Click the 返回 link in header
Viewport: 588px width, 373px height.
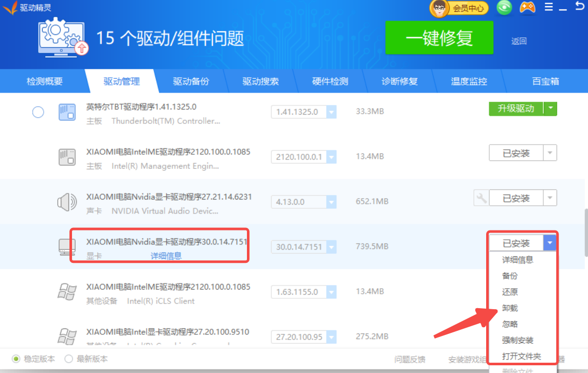click(x=519, y=41)
